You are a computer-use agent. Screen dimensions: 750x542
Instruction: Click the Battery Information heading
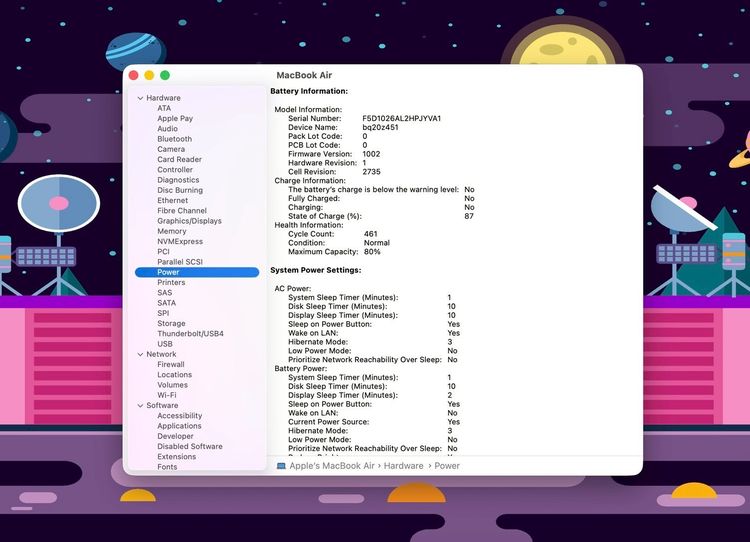[x=309, y=91]
